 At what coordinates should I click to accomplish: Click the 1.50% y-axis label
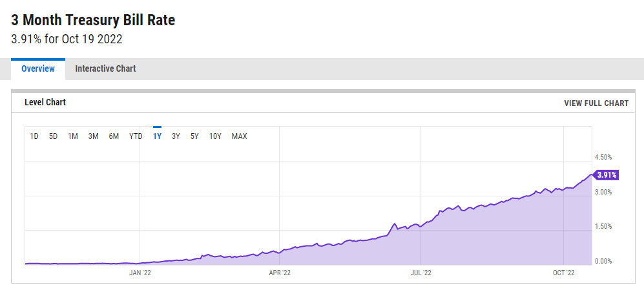603,226
